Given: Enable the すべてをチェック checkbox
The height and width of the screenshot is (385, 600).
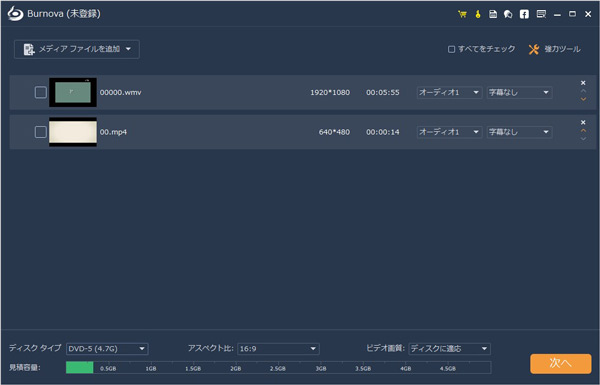Looking at the screenshot, I should point(452,49).
